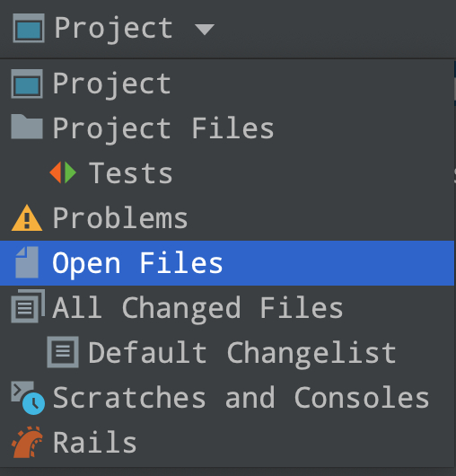This screenshot has height=476, width=456.
Task: Select the Project entry in list
Action: pyautogui.click(x=227, y=84)
